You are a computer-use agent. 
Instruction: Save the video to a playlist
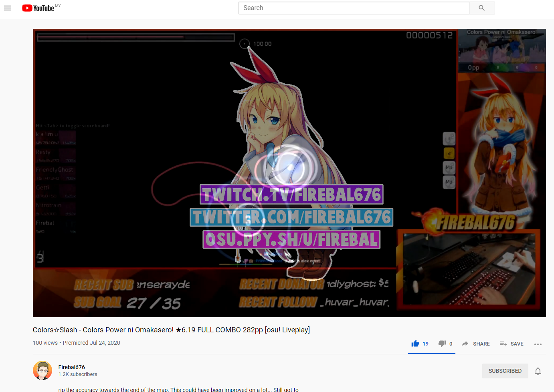[512, 344]
